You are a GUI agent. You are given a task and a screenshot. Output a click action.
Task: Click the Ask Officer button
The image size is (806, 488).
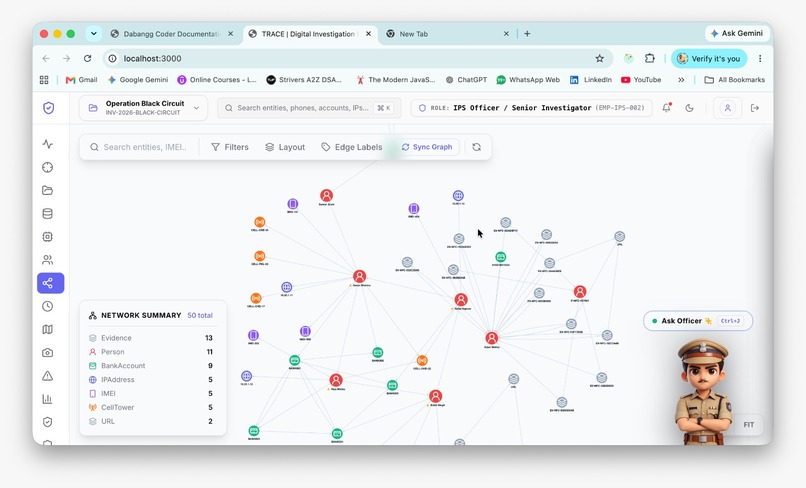pyautogui.click(x=698, y=321)
